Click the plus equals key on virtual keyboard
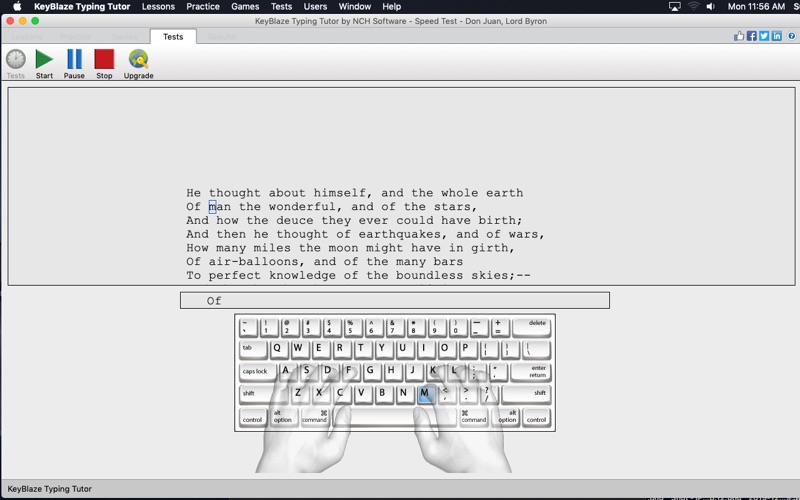The image size is (800, 500). [x=499, y=327]
